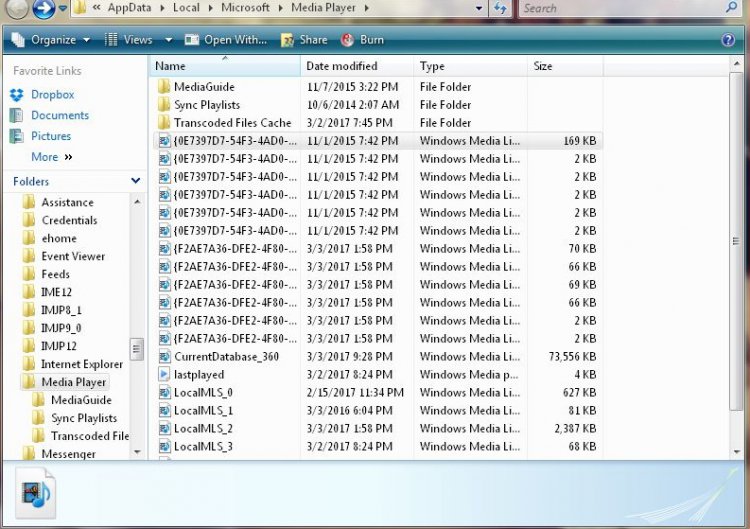
Task: Select the 70 KB F2AE7A36 file
Action: point(378,249)
